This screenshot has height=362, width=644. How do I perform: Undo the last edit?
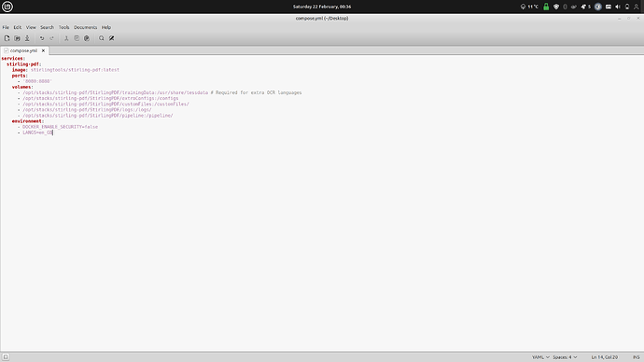tap(42, 38)
